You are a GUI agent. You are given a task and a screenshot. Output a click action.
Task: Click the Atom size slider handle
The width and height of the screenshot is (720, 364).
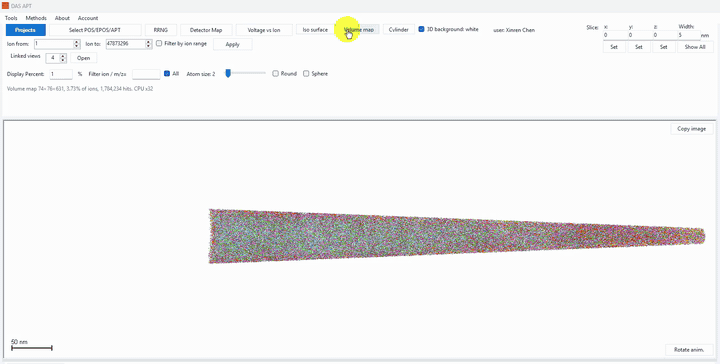pyautogui.click(x=227, y=73)
